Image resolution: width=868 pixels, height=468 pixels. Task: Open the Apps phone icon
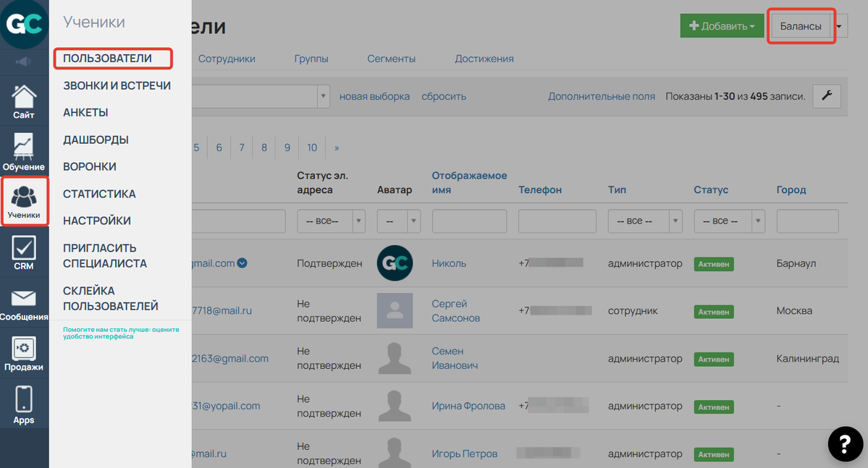(24, 405)
